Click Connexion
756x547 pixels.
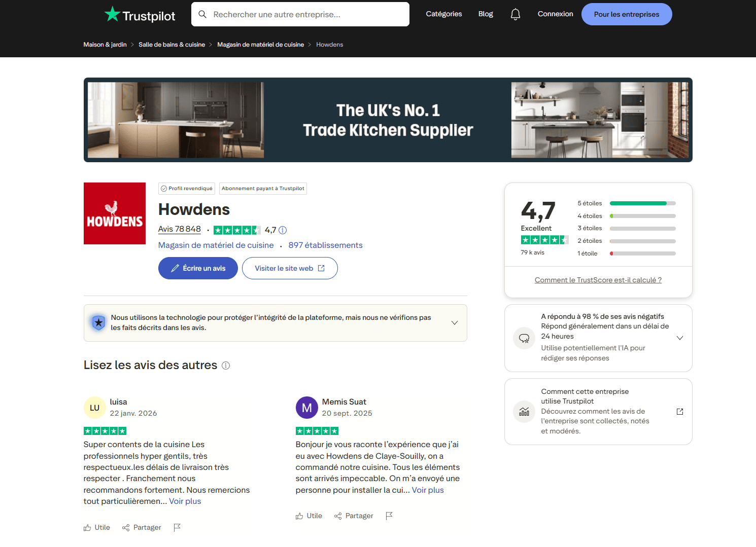(x=555, y=14)
